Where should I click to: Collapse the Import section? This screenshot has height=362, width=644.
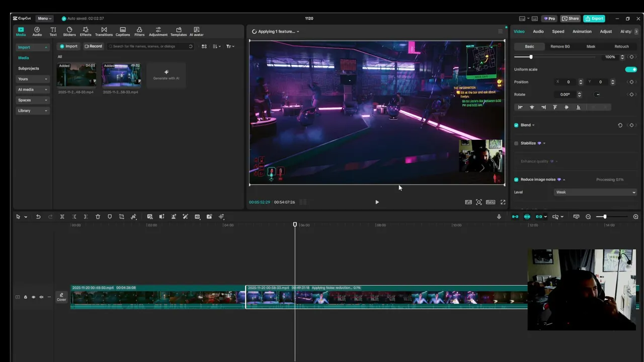pos(32,47)
